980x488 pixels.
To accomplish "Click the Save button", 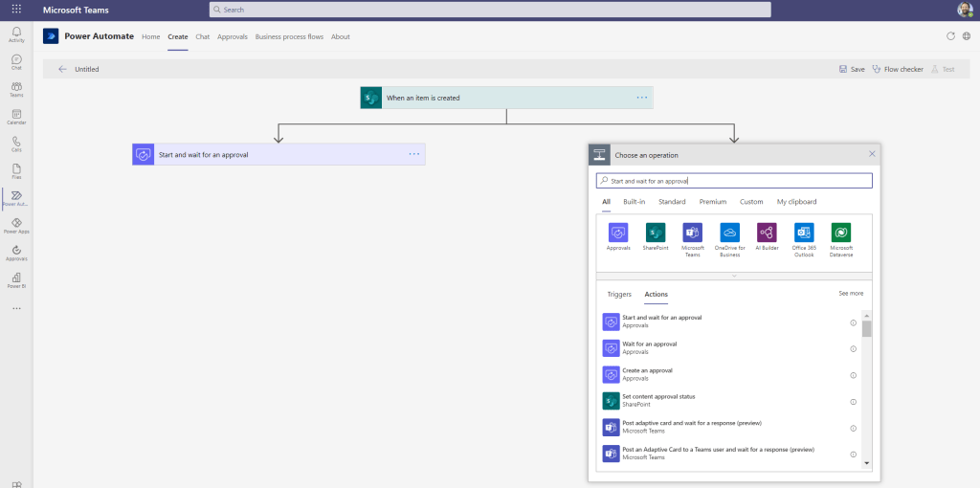I will 852,69.
